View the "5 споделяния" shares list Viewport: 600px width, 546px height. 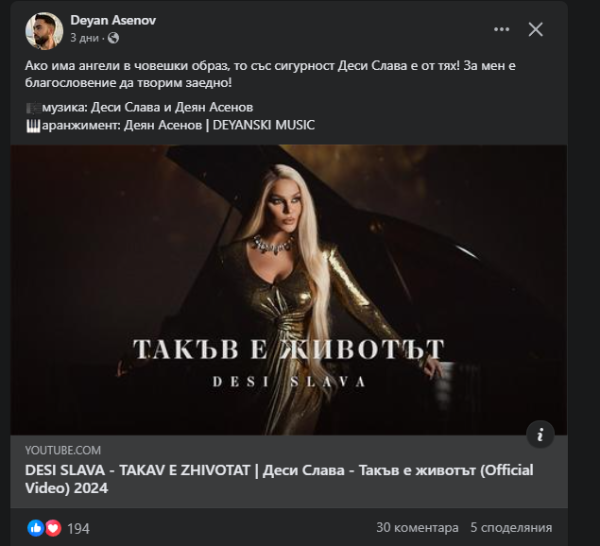[510, 527]
